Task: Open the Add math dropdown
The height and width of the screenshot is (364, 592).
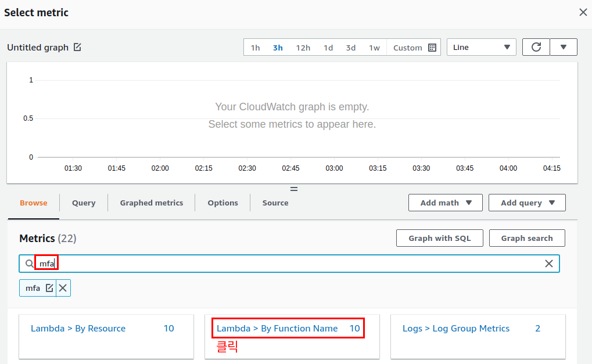Action: [446, 203]
